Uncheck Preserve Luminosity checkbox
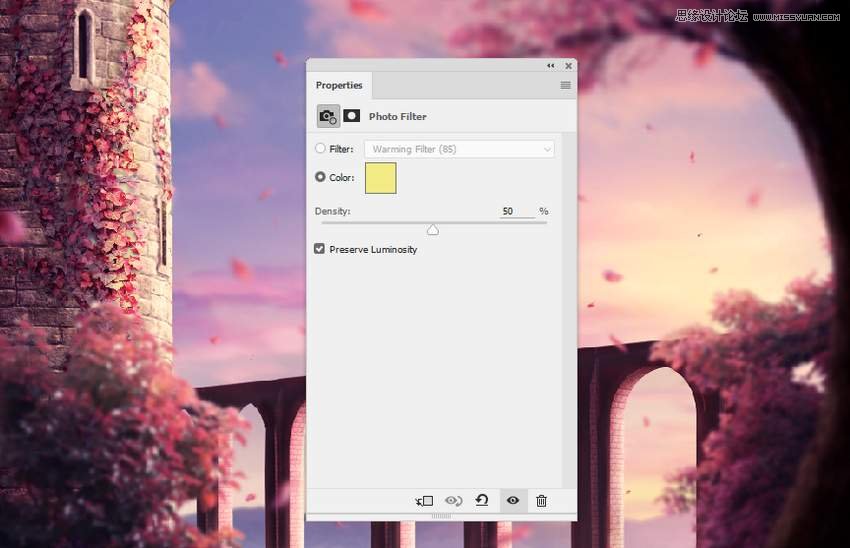850x548 pixels. (x=319, y=249)
